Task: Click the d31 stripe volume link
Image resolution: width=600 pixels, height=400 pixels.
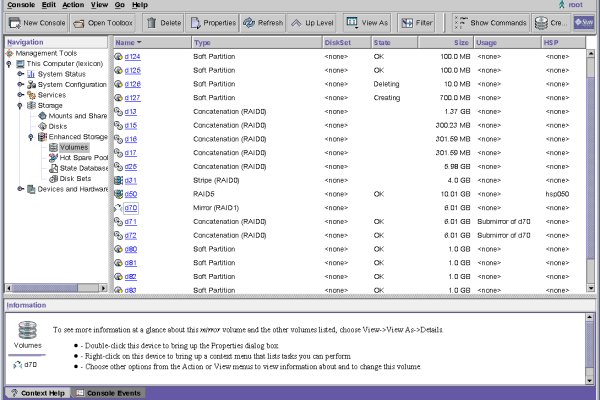Action: pos(131,180)
